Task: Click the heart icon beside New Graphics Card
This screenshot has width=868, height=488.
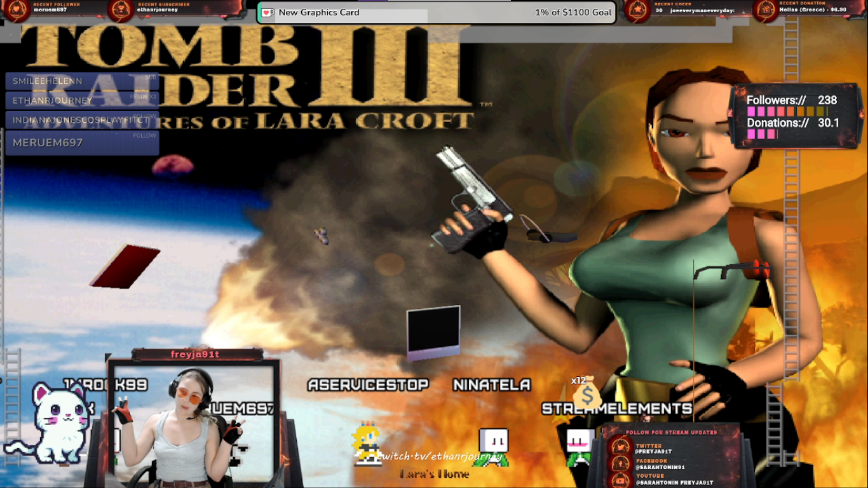Action: [268, 13]
